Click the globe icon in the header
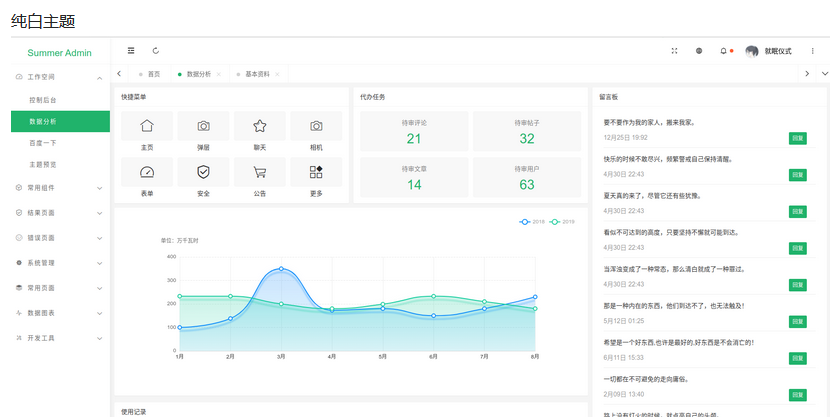Screen dimensions: 830x417 [x=699, y=50]
